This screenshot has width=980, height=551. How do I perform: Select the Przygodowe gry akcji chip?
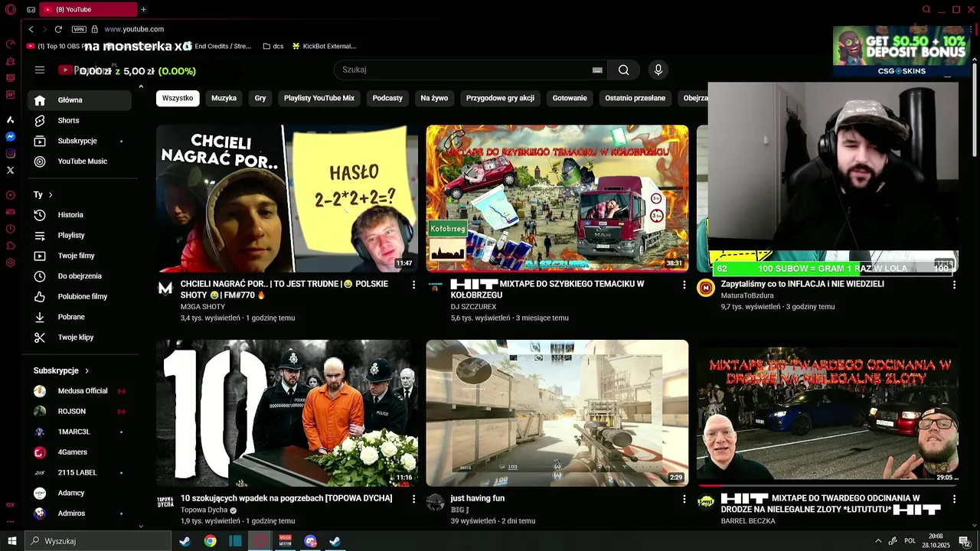coord(500,98)
